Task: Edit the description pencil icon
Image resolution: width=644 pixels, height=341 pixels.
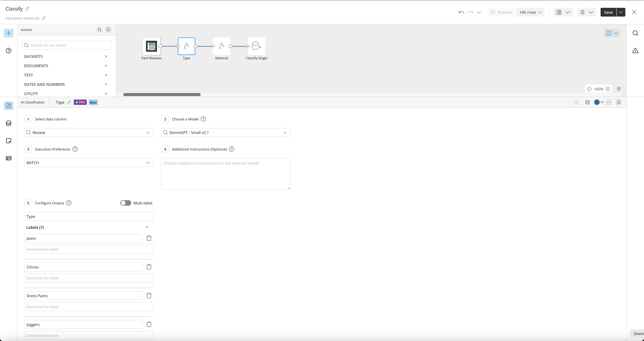Action: (44, 18)
